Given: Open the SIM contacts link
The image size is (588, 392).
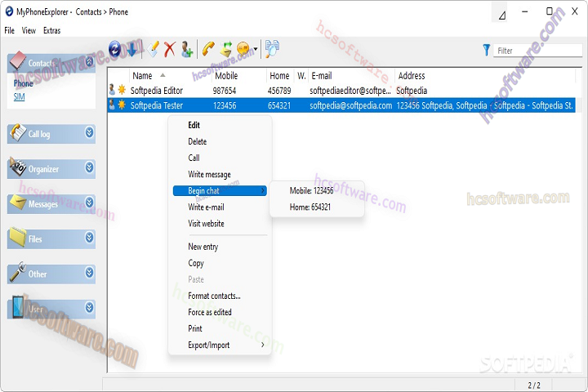Looking at the screenshot, I should point(19,97).
